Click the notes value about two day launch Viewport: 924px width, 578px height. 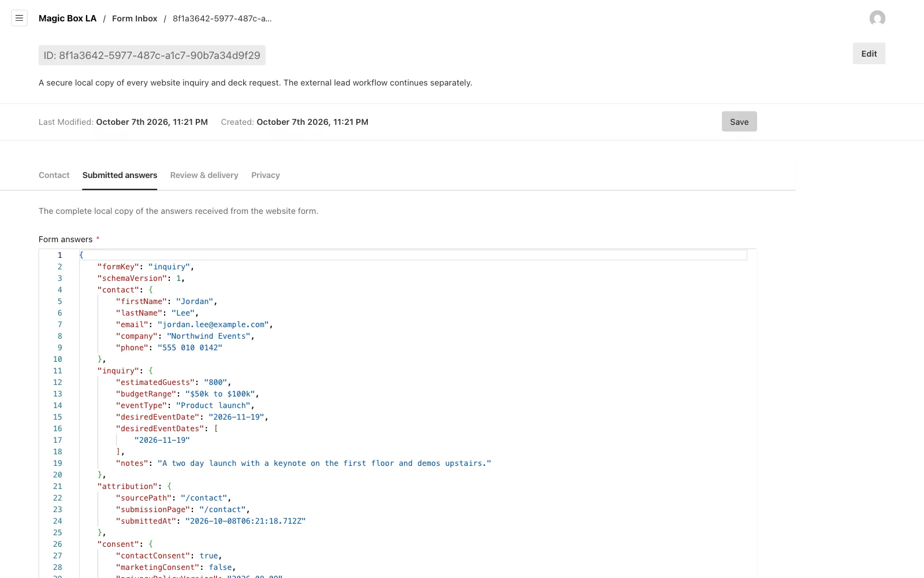325,463
